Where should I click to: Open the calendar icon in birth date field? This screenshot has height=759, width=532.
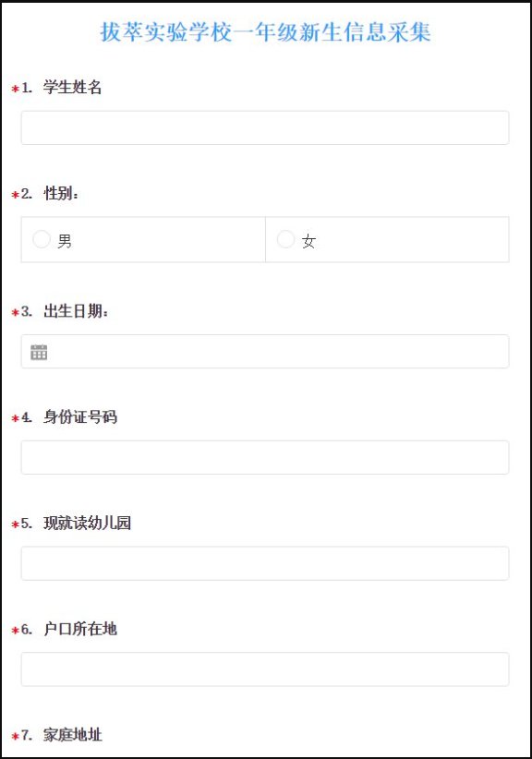tap(39, 352)
